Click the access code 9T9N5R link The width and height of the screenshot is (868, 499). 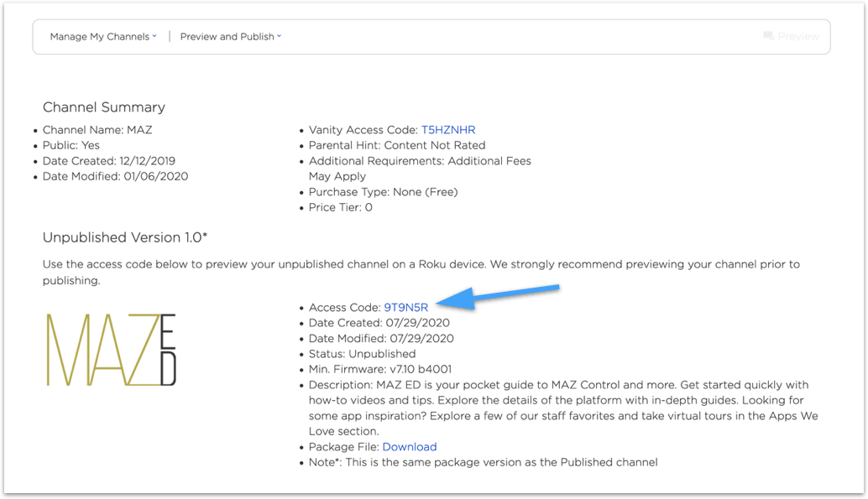pos(406,308)
